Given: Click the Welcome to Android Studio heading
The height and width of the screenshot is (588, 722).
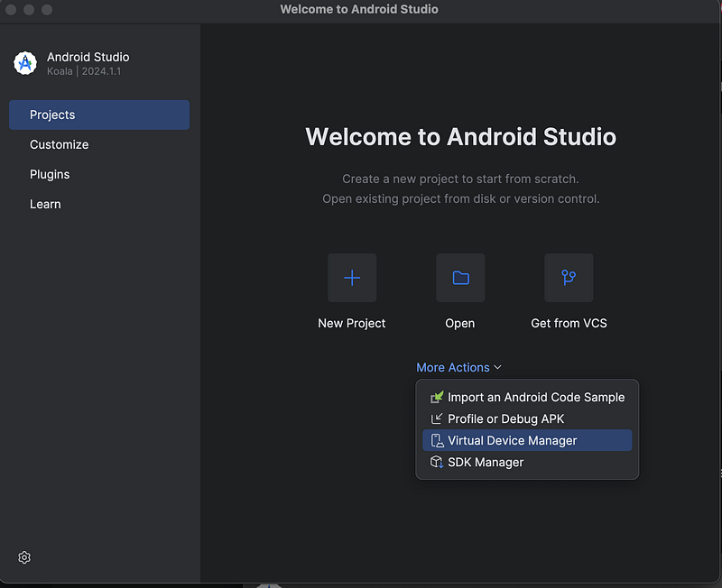Looking at the screenshot, I should (x=460, y=137).
